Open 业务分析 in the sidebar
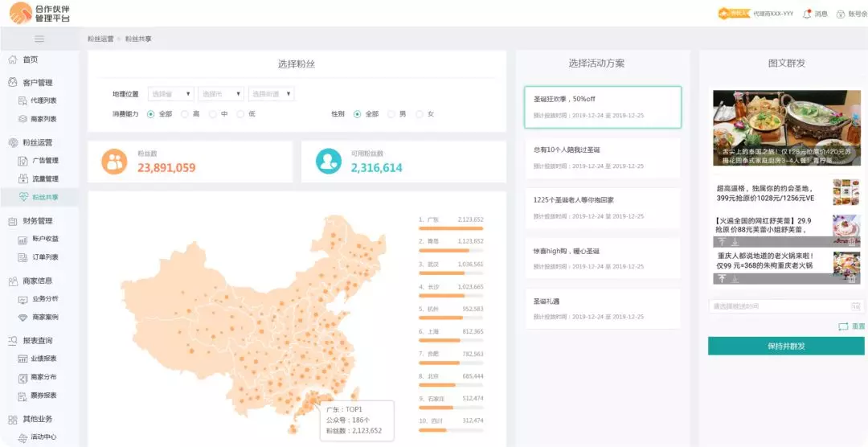Screen dimensions: 868x447 click(x=39, y=299)
